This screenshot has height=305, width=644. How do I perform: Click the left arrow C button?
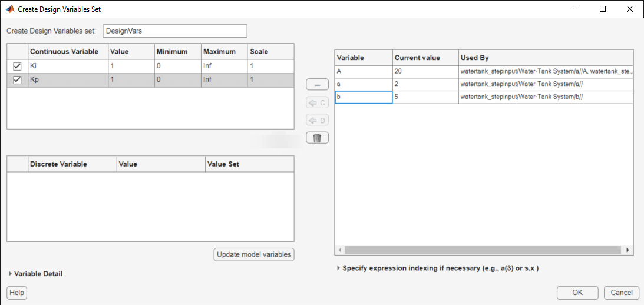(317, 102)
